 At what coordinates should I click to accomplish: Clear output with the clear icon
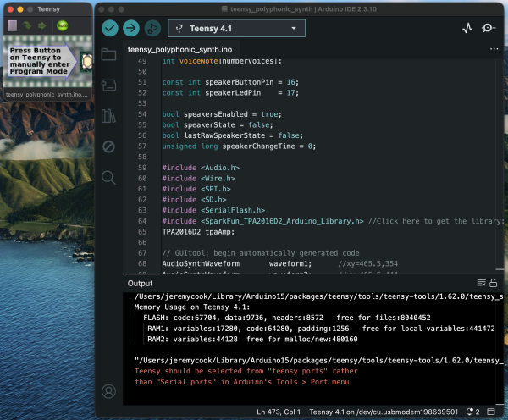[x=482, y=283]
